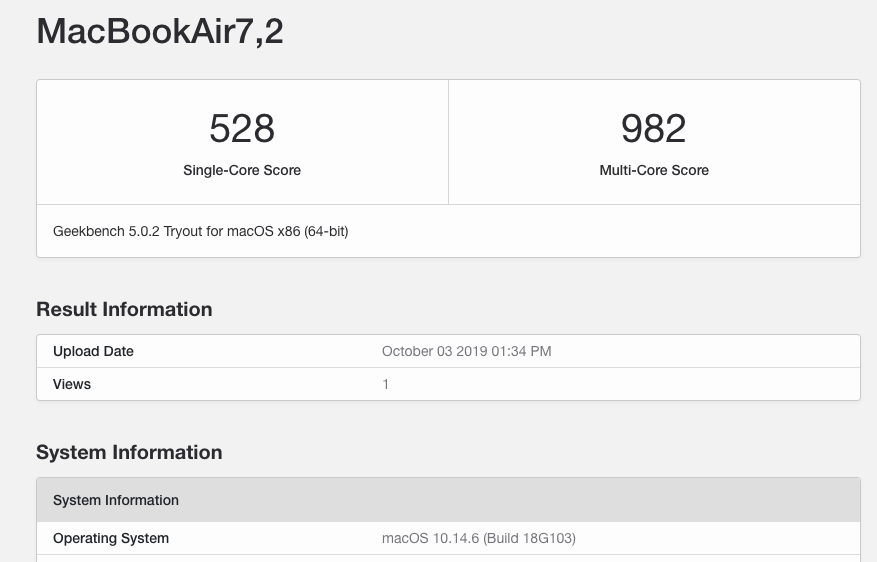Select the 982 multi-core score value
This screenshot has width=877, height=562.
click(654, 129)
